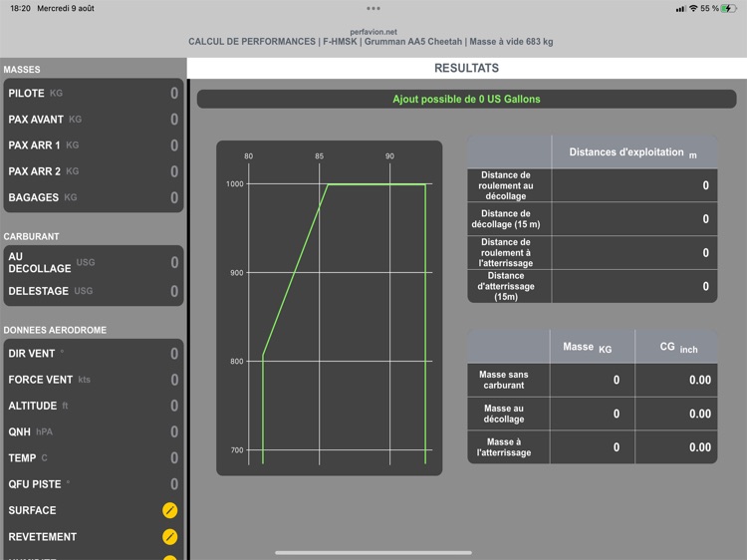Tap 'Distance de roulement à l'atterrissage' row
This screenshot has width=747, height=560.
point(593,252)
